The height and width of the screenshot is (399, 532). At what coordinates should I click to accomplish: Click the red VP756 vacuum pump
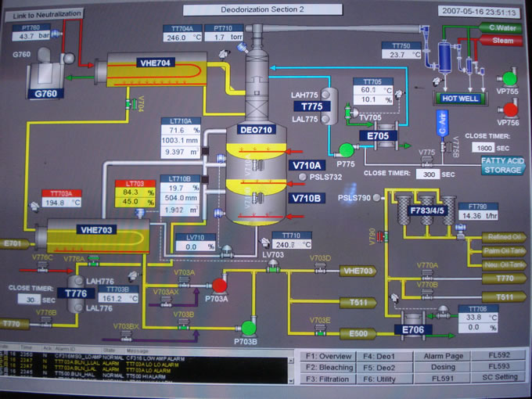(509, 110)
